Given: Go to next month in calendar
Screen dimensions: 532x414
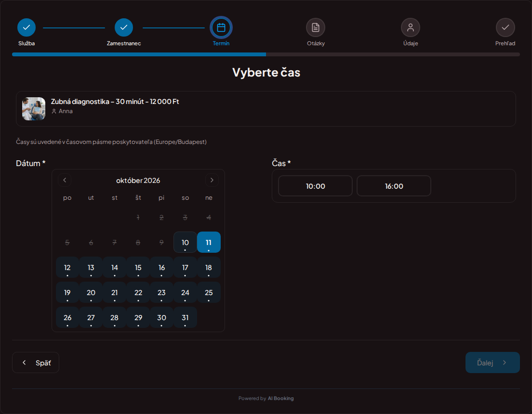Looking at the screenshot, I should [212, 180].
